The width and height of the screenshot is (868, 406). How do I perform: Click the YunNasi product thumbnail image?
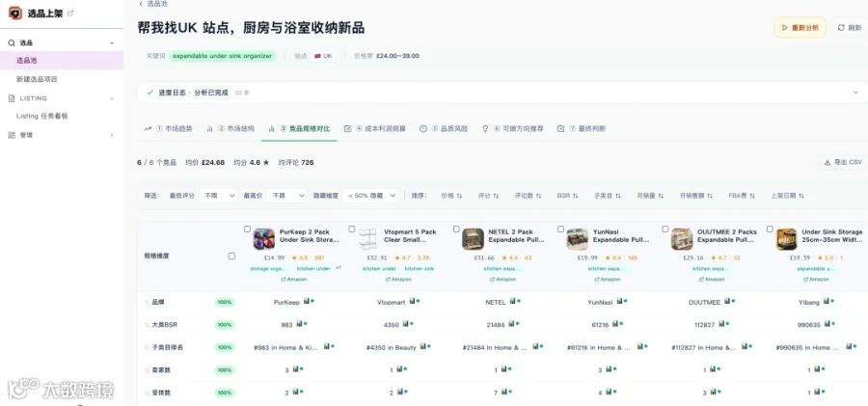pos(578,239)
